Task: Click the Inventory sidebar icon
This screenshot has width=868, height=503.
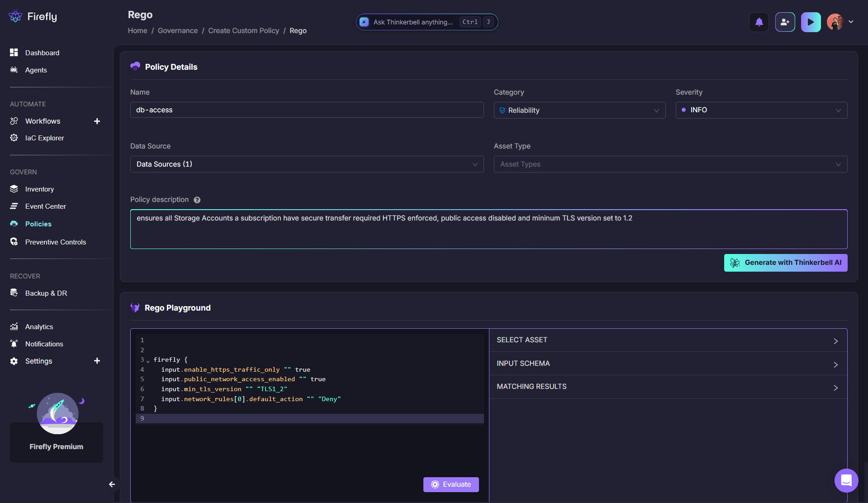Action: click(x=14, y=189)
